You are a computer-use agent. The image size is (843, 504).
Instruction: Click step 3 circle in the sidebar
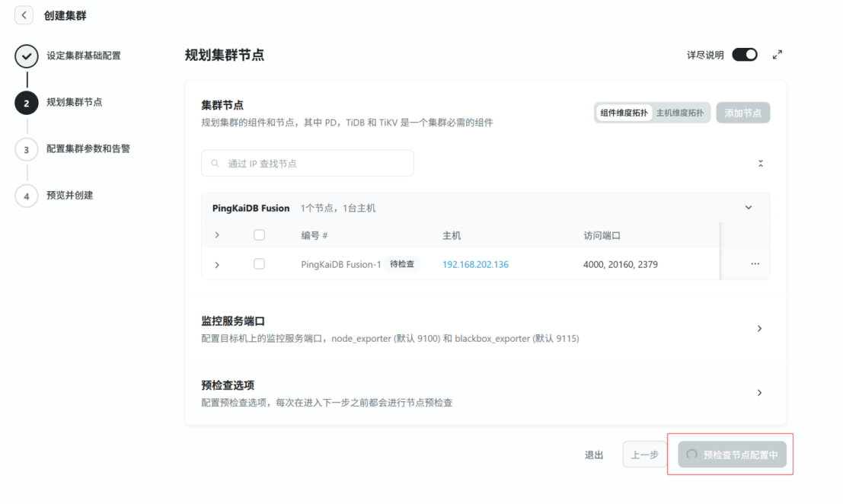pos(27,149)
